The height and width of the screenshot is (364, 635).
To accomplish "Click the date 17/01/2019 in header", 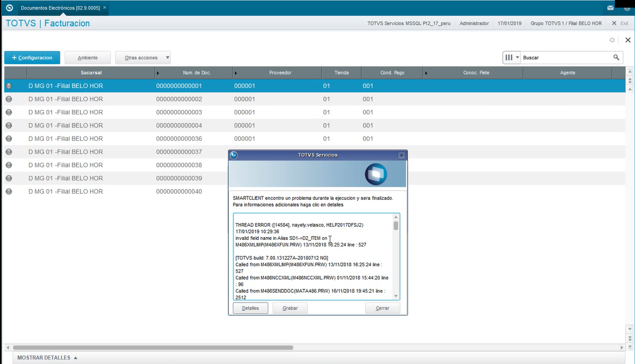I will click(509, 23).
